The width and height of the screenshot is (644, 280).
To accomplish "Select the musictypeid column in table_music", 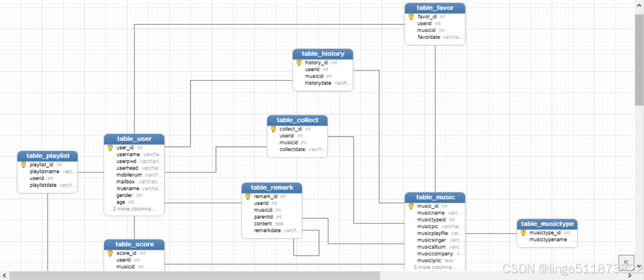I will (x=435, y=220).
